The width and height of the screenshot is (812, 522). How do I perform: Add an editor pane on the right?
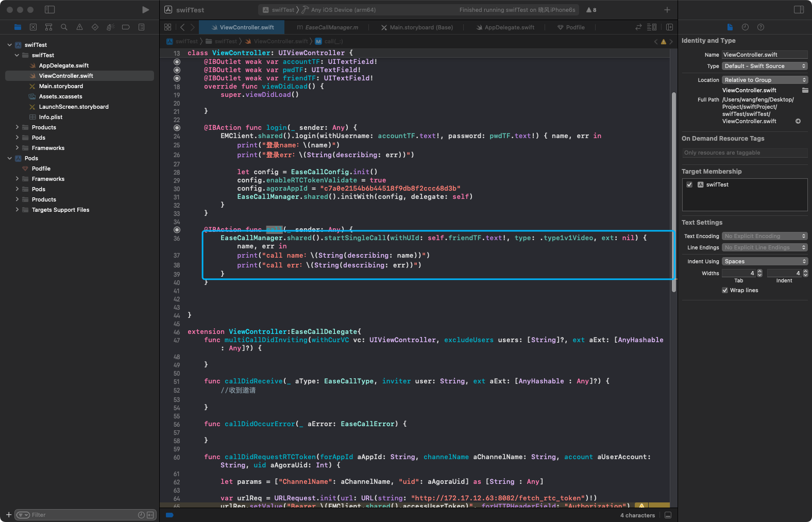[669, 27]
